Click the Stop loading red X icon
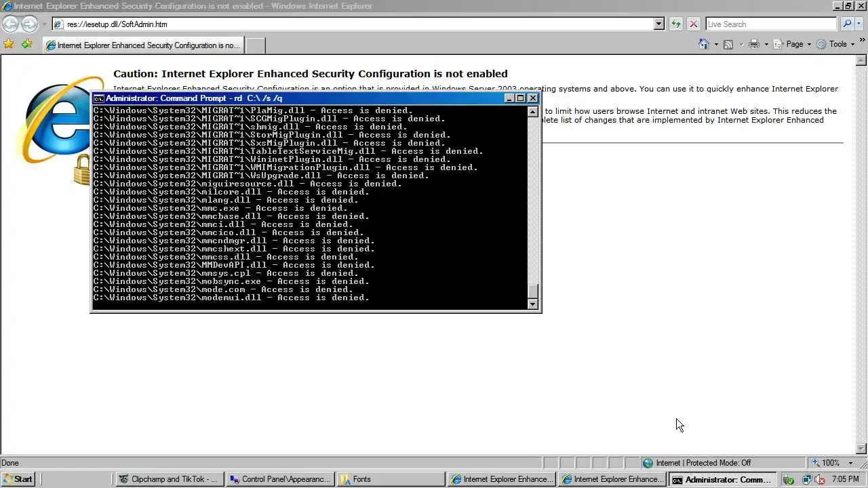The image size is (868, 488). 693,24
